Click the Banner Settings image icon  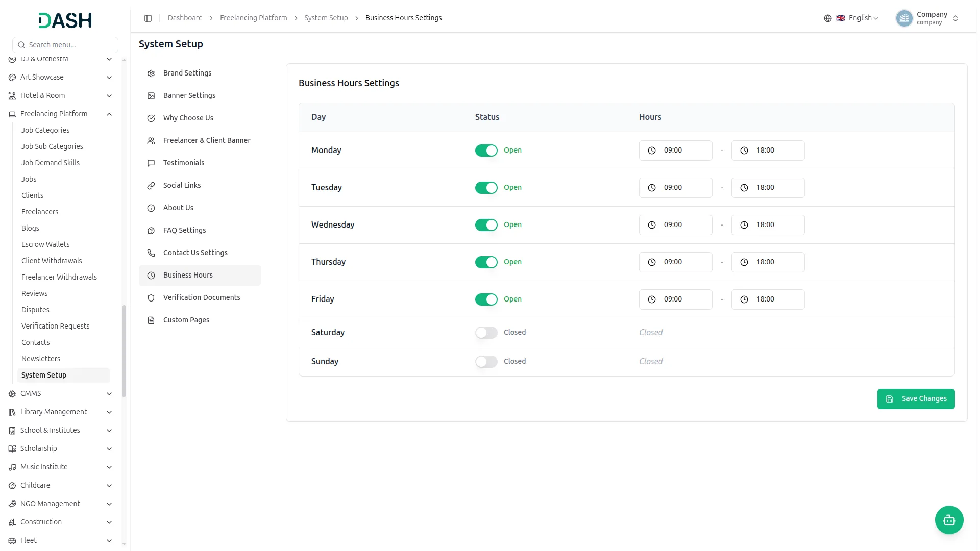pyautogui.click(x=151, y=96)
